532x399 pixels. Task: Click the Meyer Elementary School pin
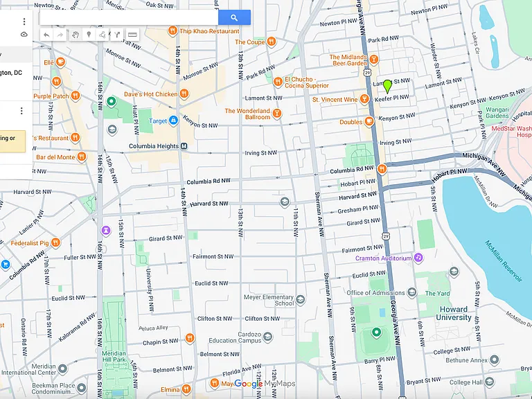click(300, 299)
